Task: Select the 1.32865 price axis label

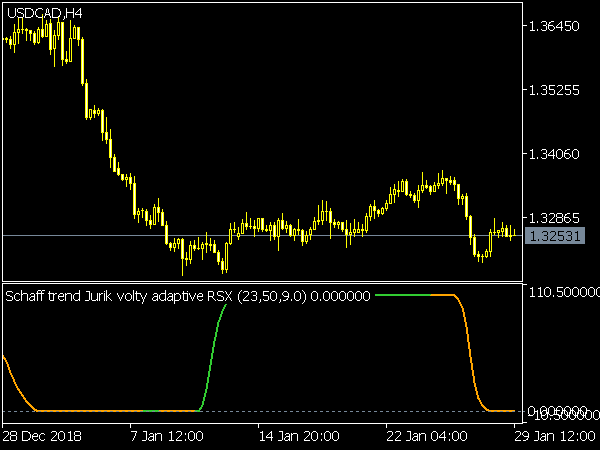Action: (554, 218)
